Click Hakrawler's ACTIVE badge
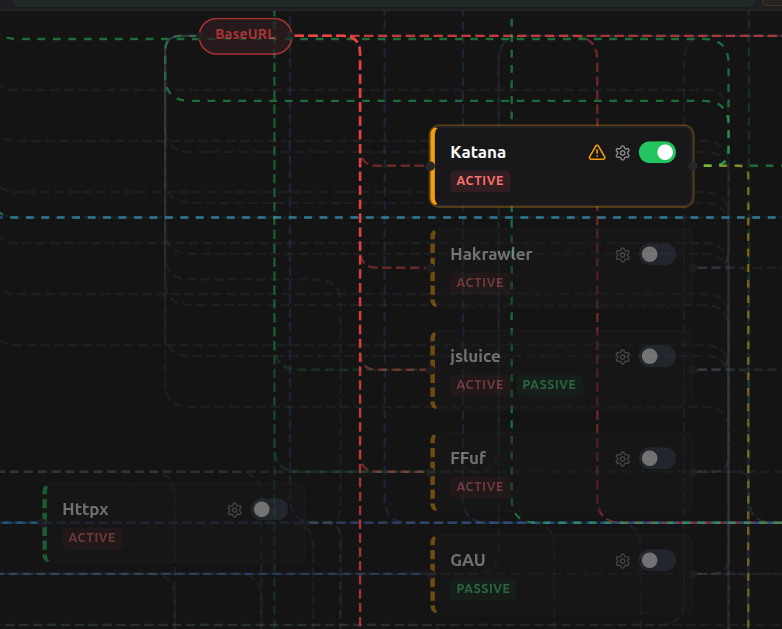The image size is (782, 629). (480, 283)
